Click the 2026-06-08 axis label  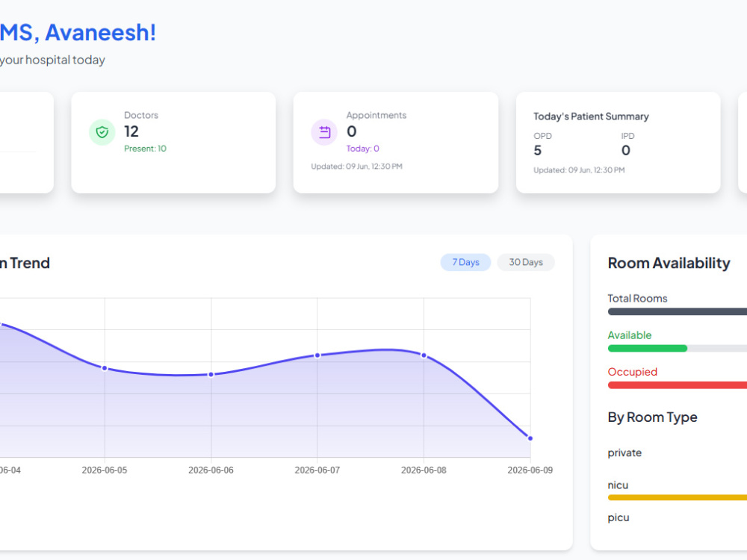424,470
